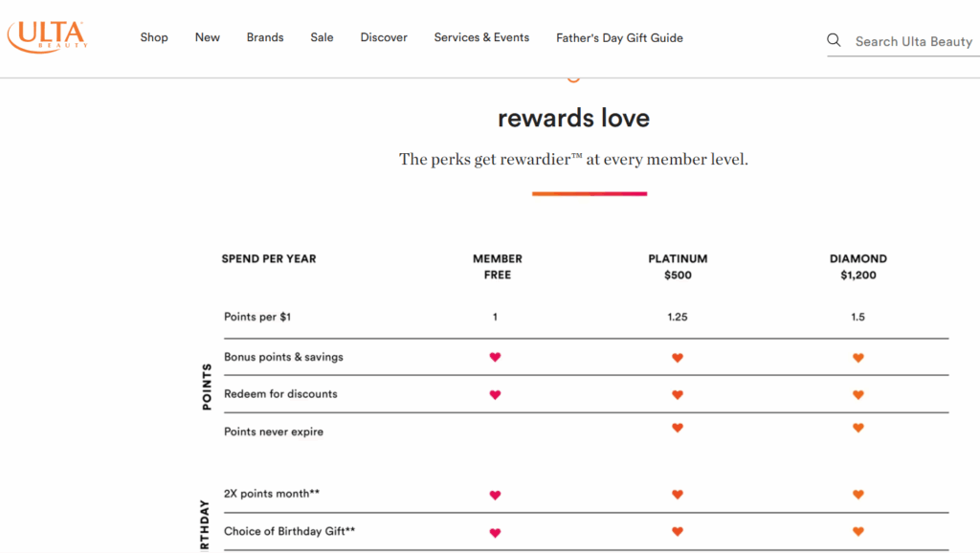Click the Member heart for Choice of Birthday Gift

pyautogui.click(x=495, y=531)
